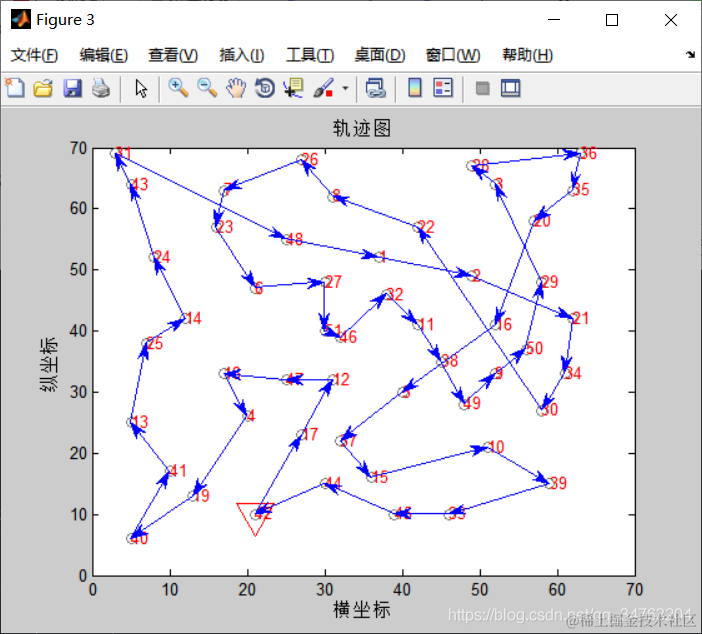This screenshot has height=634, width=702.
Task: Click node label 25 on the plot
Action: click(154, 344)
